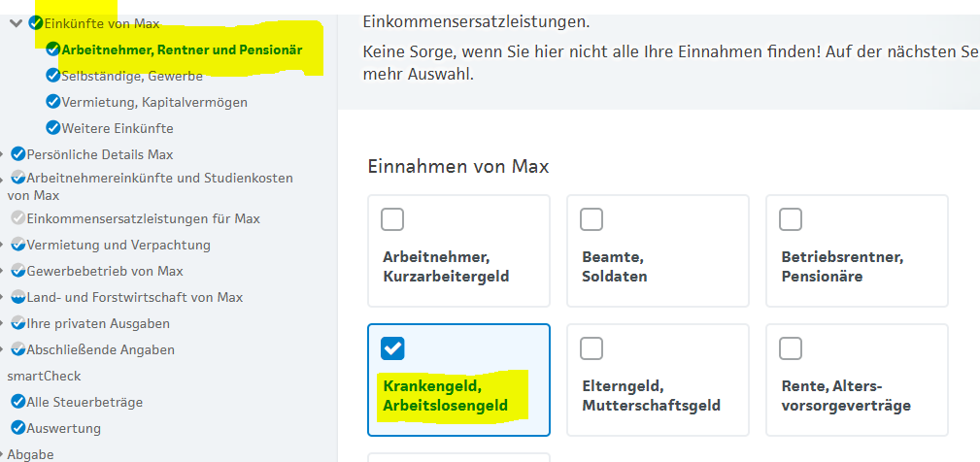The width and height of the screenshot is (980, 462).
Task: Expand the Abgabe section arrow
Action: (3, 454)
